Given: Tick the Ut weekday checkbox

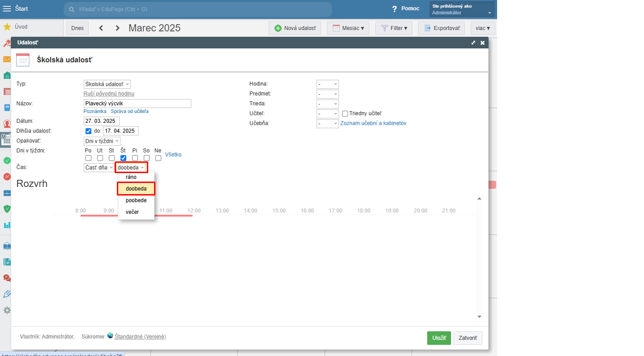Looking at the screenshot, I should pos(100,158).
